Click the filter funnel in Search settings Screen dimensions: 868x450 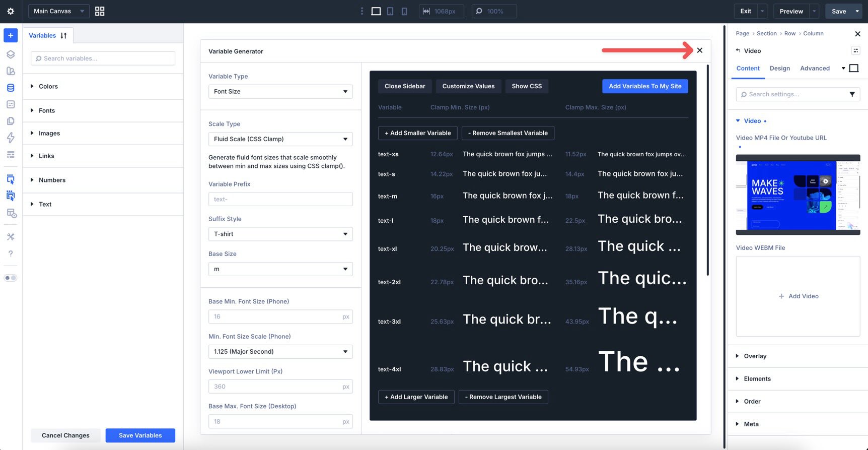pos(852,94)
